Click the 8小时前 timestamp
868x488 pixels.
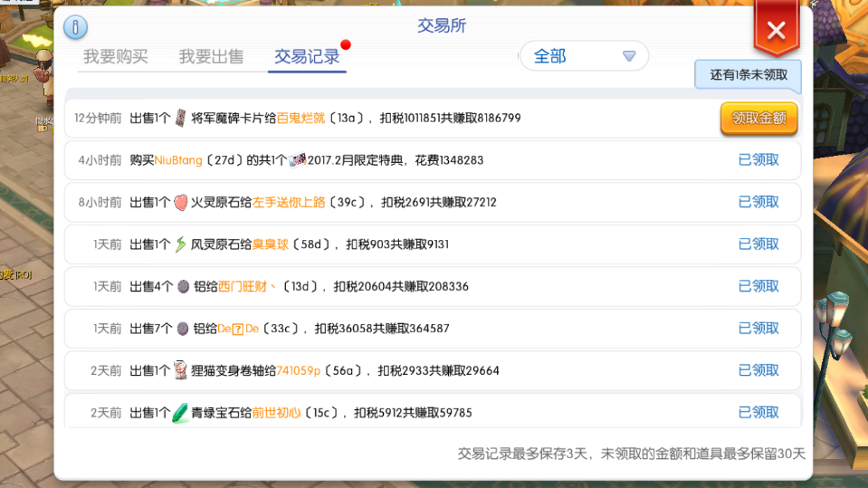coord(100,202)
